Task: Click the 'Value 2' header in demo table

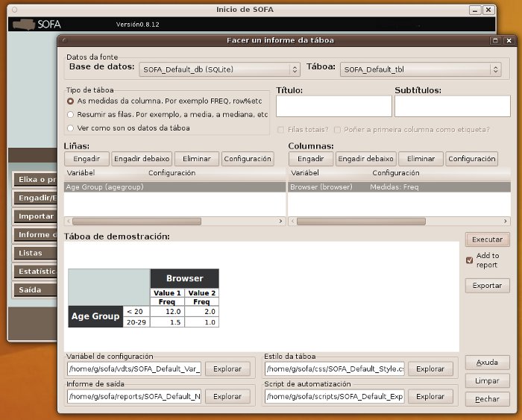Action: click(x=202, y=293)
